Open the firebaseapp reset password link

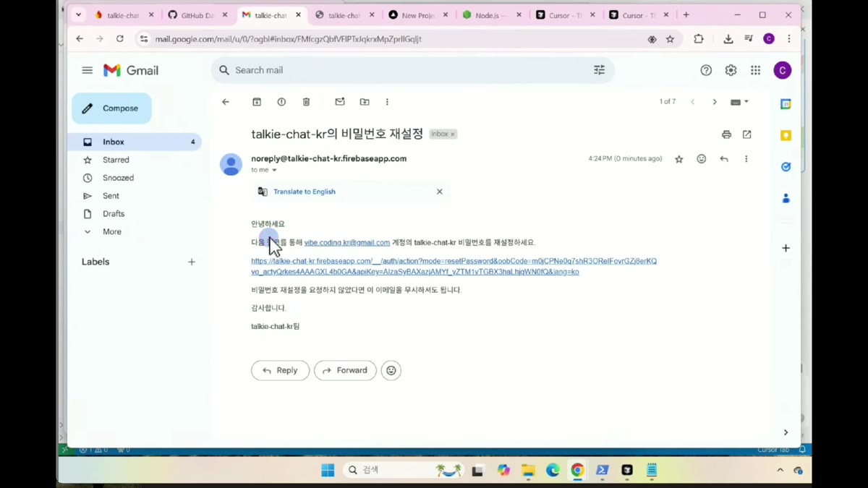[x=454, y=266]
